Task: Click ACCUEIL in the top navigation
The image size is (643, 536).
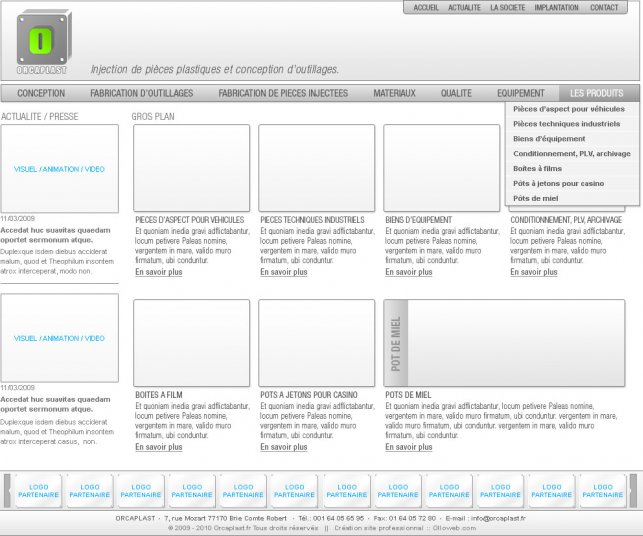Action: click(426, 7)
